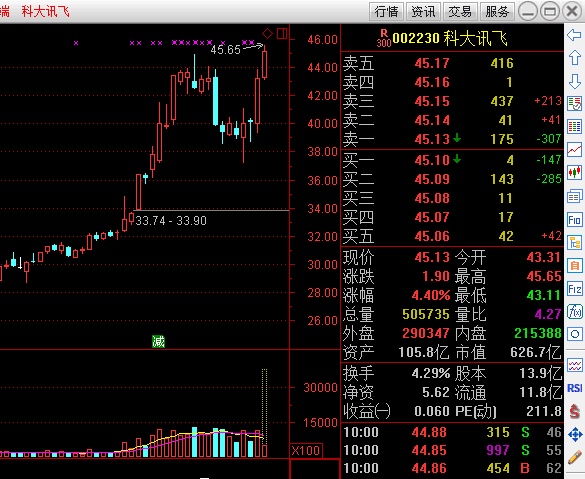
Task: Click the red S arrow icon
Action: point(574,411)
